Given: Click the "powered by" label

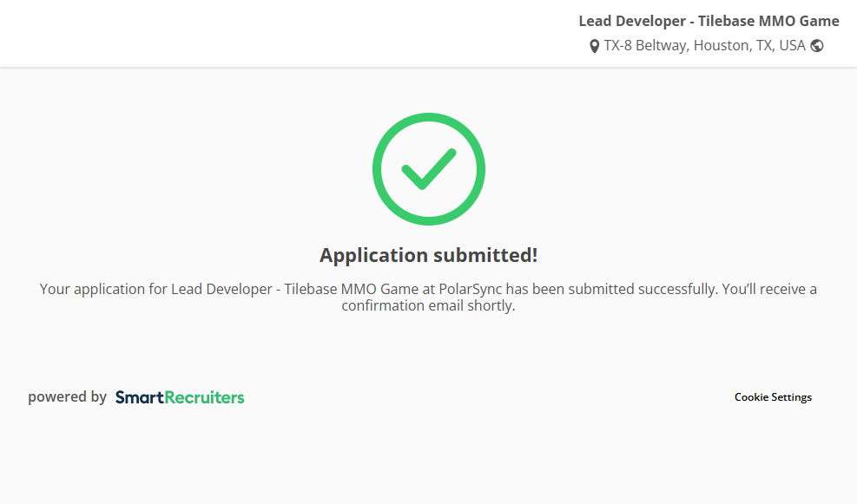Looking at the screenshot, I should point(67,397).
